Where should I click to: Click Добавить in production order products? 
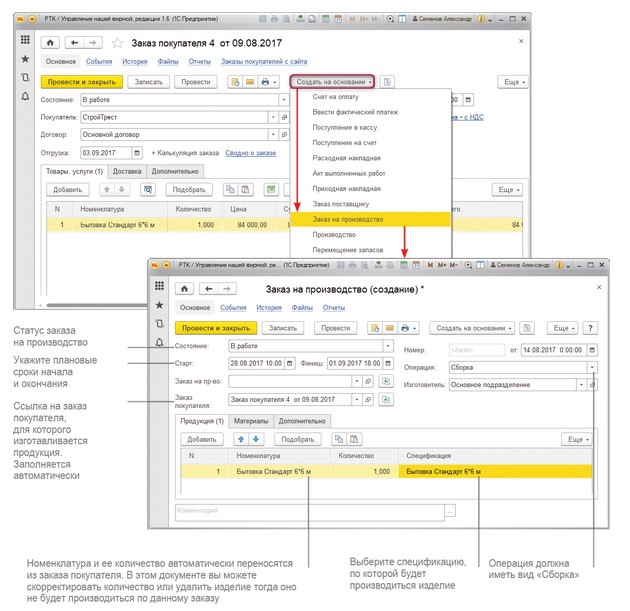[202, 439]
